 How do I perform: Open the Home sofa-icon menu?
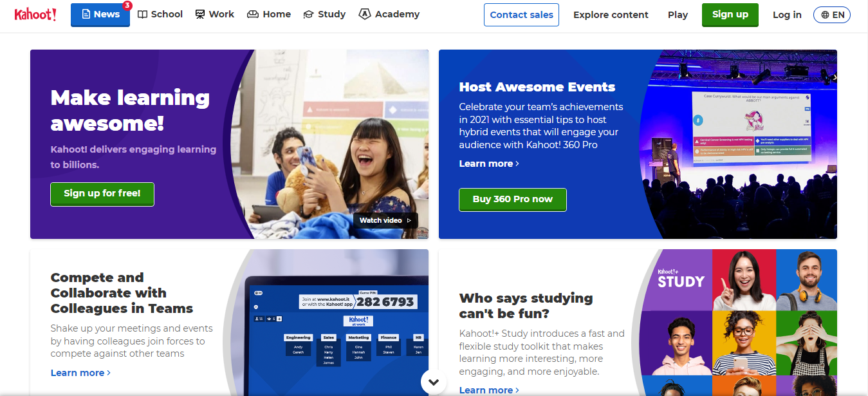pyautogui.click(x=269, y=14)
